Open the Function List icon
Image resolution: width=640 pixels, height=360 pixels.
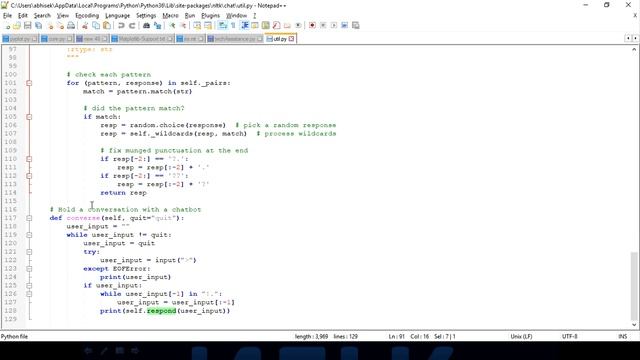(276, 25)
